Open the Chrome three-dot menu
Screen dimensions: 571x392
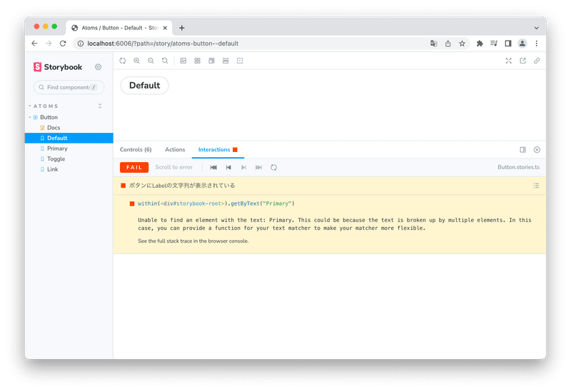pos(537,44)
